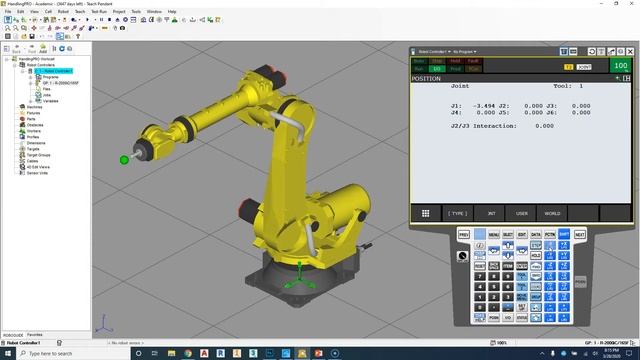The image size is (640, 360).
Task: Click the [TYPE] soft key on pendant screen
Action: click(458, 213)
